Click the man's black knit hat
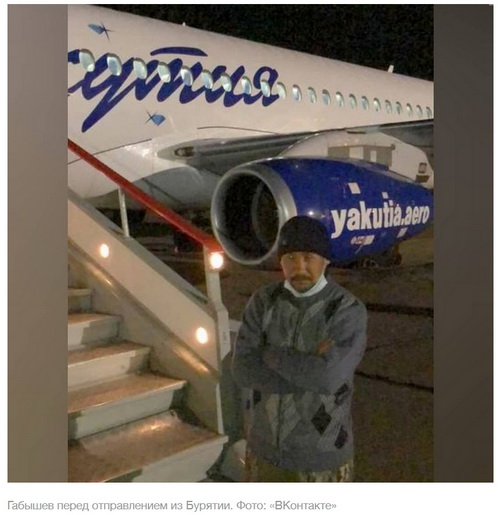500x515 pixels. (303, 237)
